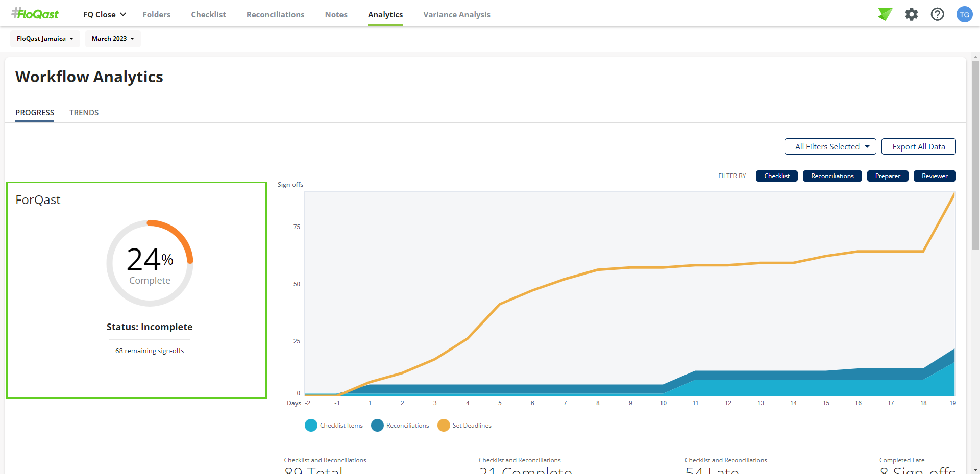Viewport: 980px width, 474px height.
Task: Go to the Checklist page
Action: pos(208,14)
